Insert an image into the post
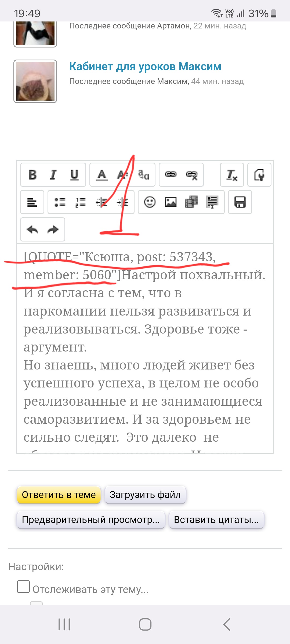The image size is (290, 644). pyautogui.click(x=171, y=202)
